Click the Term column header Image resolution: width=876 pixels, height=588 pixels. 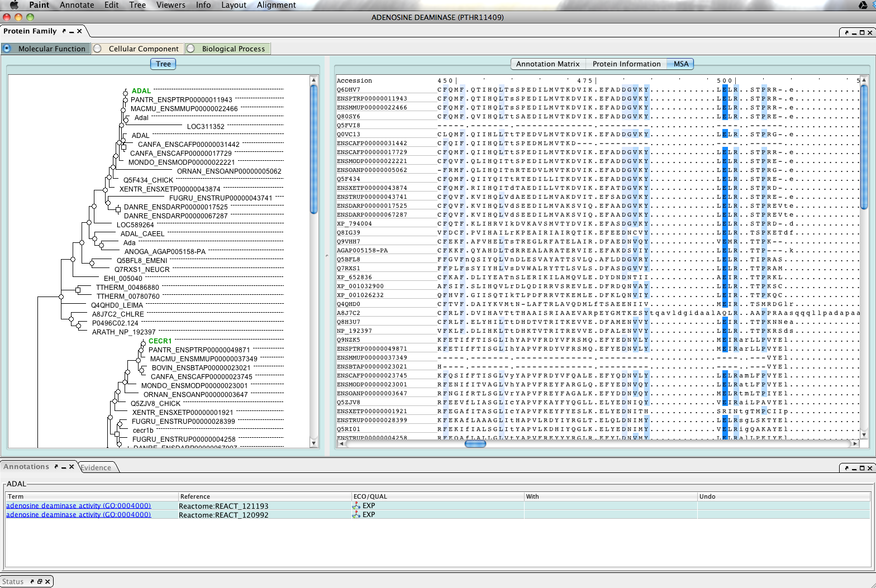[x=92, y=496]
